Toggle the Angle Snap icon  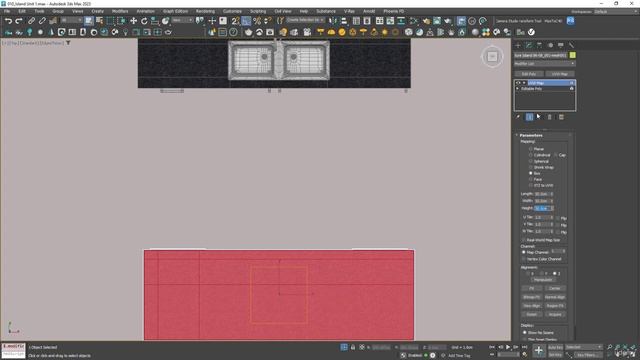(x=246, y=21)
